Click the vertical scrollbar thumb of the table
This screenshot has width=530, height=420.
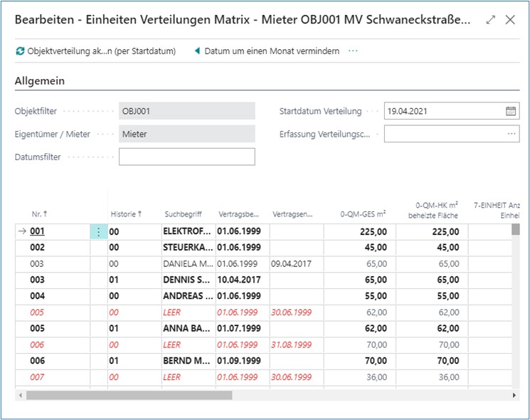pyautogui.click(x=516, y=229)
